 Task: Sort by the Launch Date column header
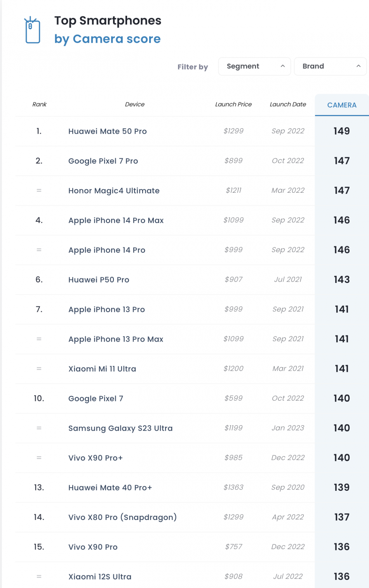click(288, 104)
